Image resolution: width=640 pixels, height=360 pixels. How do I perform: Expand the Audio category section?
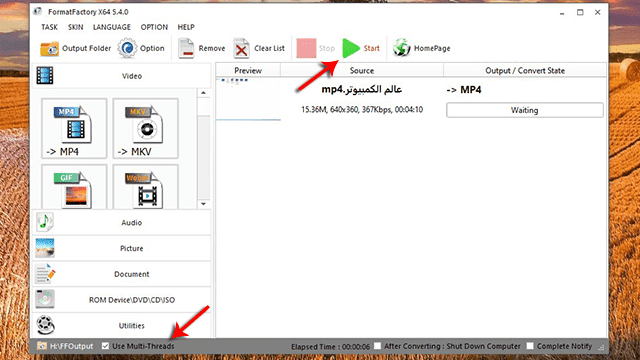[122, 222]
